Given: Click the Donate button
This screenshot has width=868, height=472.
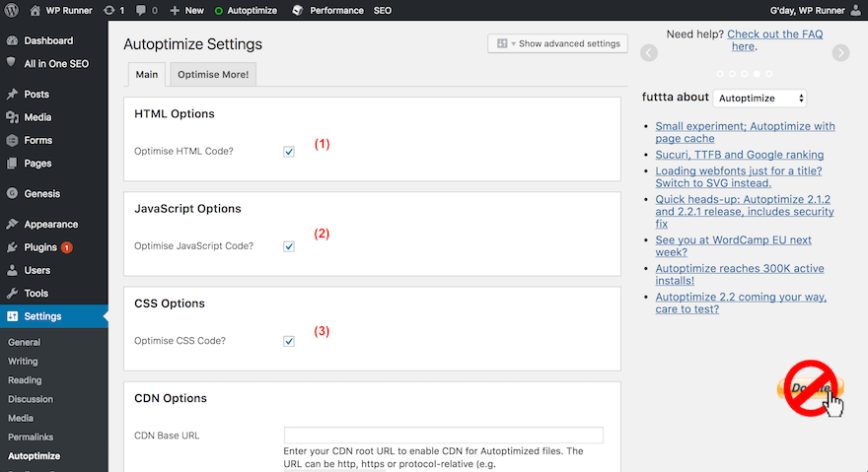Looking at the screenshot, I should pos(811,388).
